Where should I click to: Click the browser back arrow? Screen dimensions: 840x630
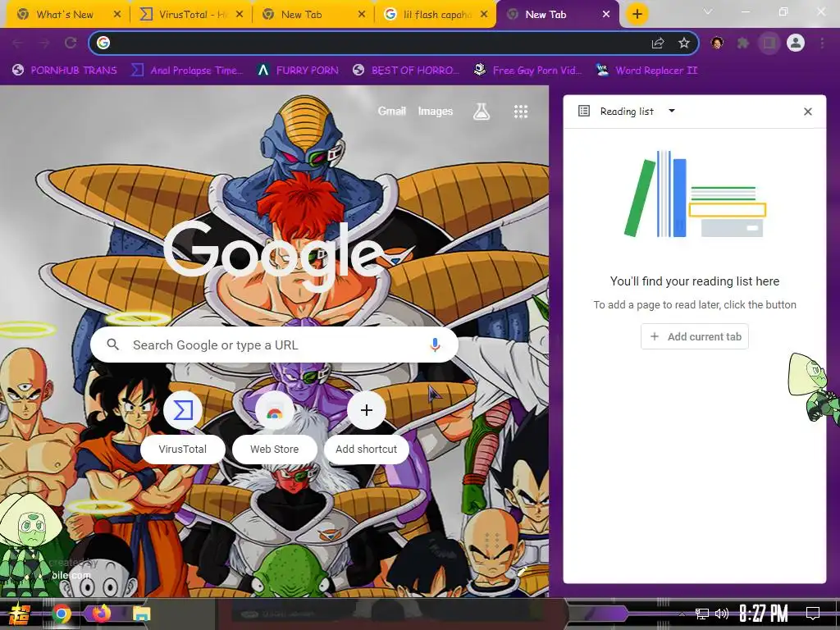(x=18, y=43)
